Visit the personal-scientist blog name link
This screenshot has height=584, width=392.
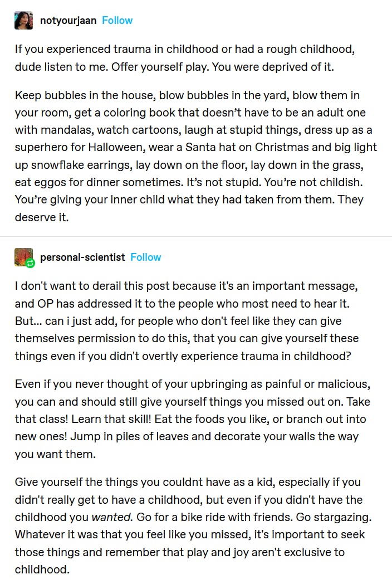pyautogui.click(x=82, y=257)
